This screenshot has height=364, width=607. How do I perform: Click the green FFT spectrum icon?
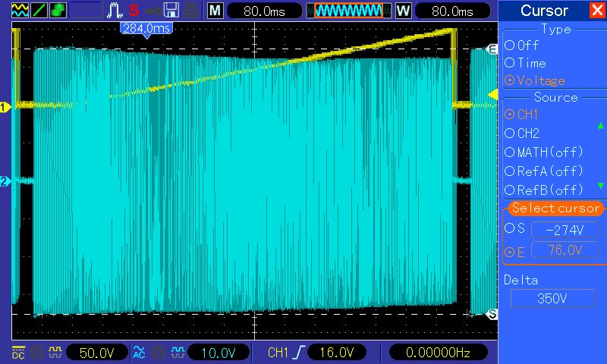(58, 11)
